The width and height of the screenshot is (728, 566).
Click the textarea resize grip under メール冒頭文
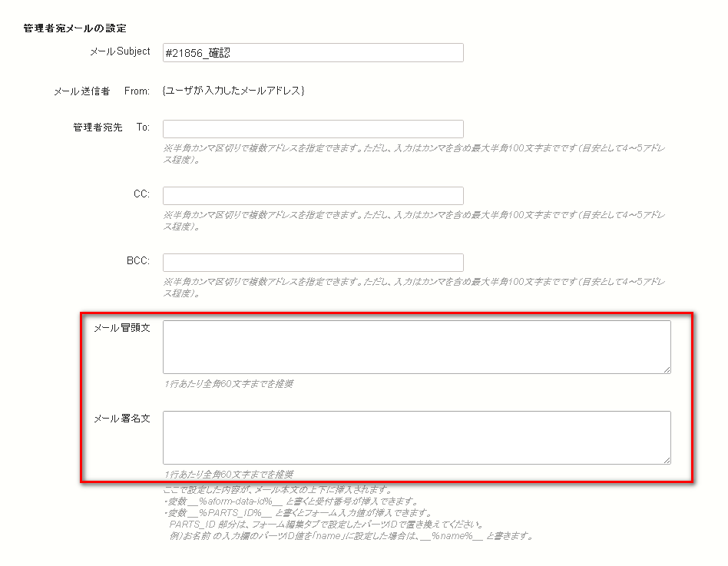(x=667, y=372)
